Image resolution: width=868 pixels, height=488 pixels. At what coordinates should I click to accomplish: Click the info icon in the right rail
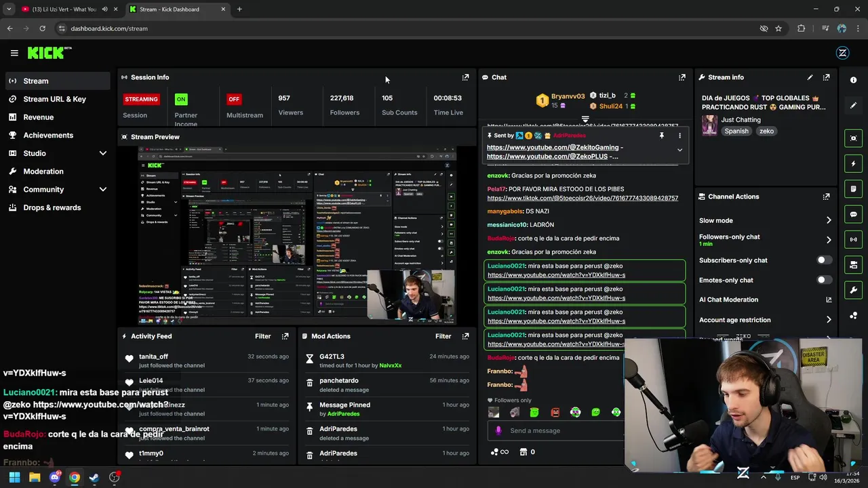click(x=853, y=80)
